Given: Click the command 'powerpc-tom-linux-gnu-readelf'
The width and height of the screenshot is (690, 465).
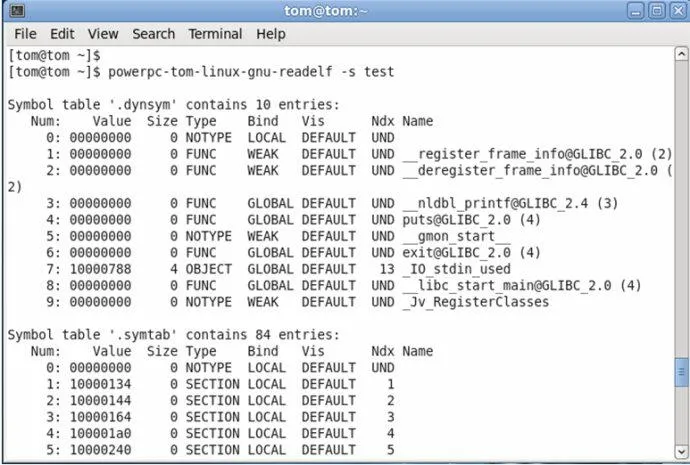Looking at the screenshot, I should pos(220,72).
